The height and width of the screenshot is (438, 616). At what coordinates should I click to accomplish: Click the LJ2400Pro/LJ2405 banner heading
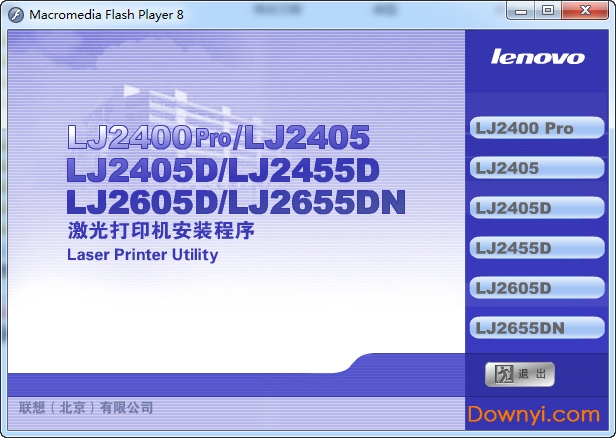click(x=218, y=137)
